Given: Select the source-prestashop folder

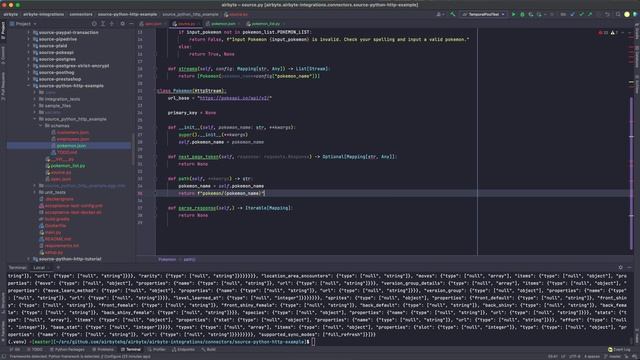Looking at the screenshot, I should 60,79.
